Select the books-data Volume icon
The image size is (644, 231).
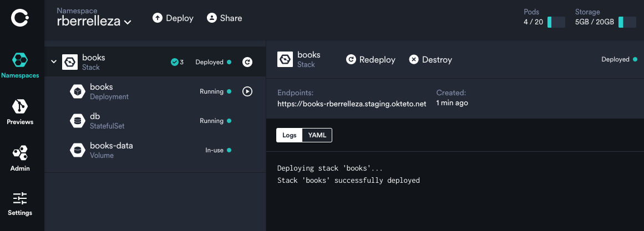(77, 150)
